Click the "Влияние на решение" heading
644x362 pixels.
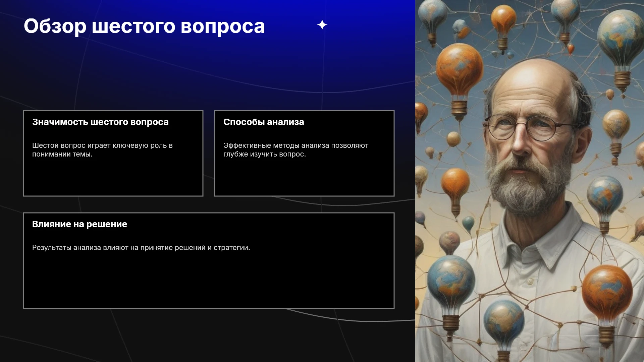click(79, 224)
